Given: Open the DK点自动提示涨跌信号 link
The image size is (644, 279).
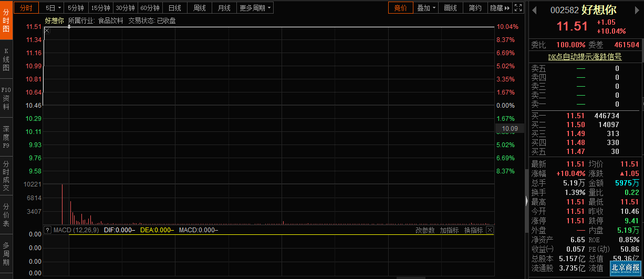Looking at the screenshot, I should (585, 57).
